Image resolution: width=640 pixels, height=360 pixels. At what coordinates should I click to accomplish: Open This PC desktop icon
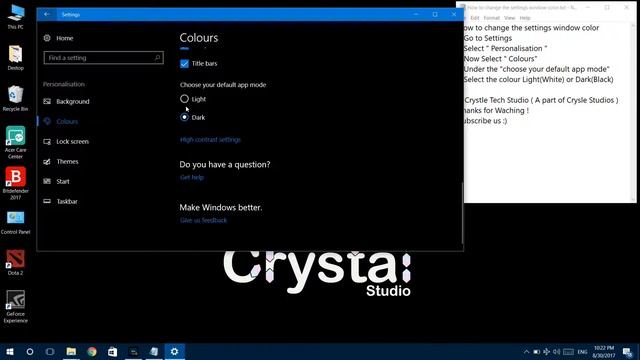[16, 16]
